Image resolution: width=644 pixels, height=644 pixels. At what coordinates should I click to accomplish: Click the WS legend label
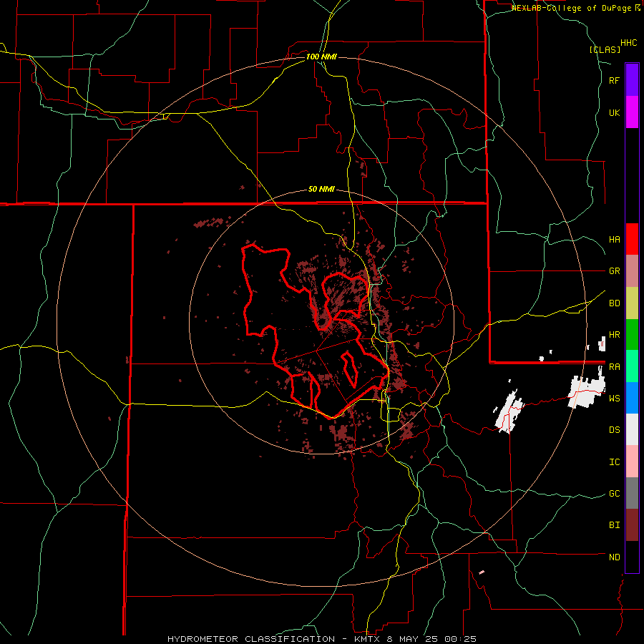pos(614,398)
